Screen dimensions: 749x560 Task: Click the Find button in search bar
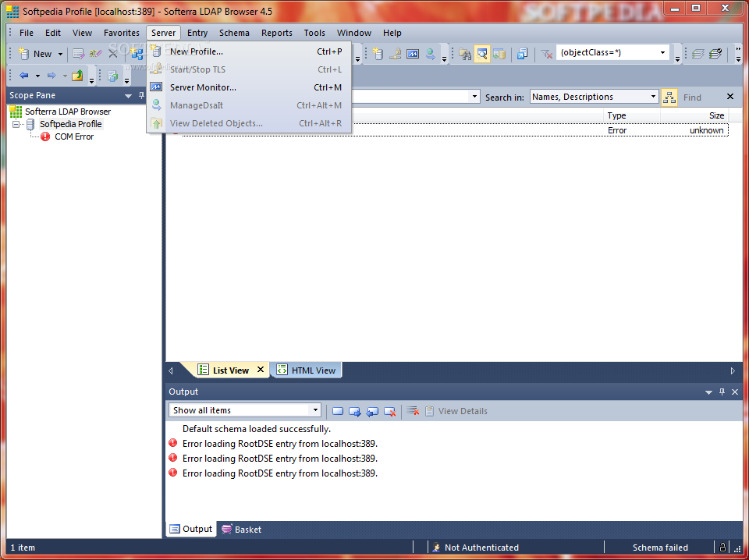[x=692, y=97]
